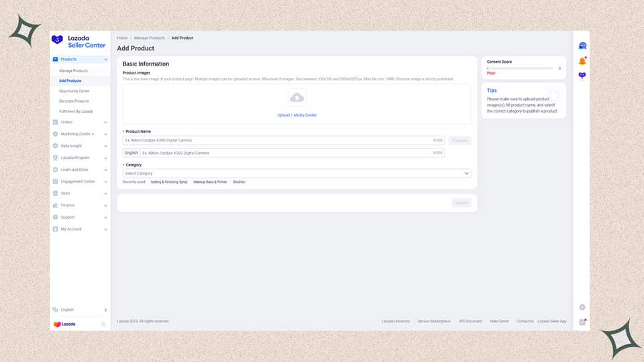The image size is (644, 362).
Task: Open Help Center footer link
Action: point(499,321)
